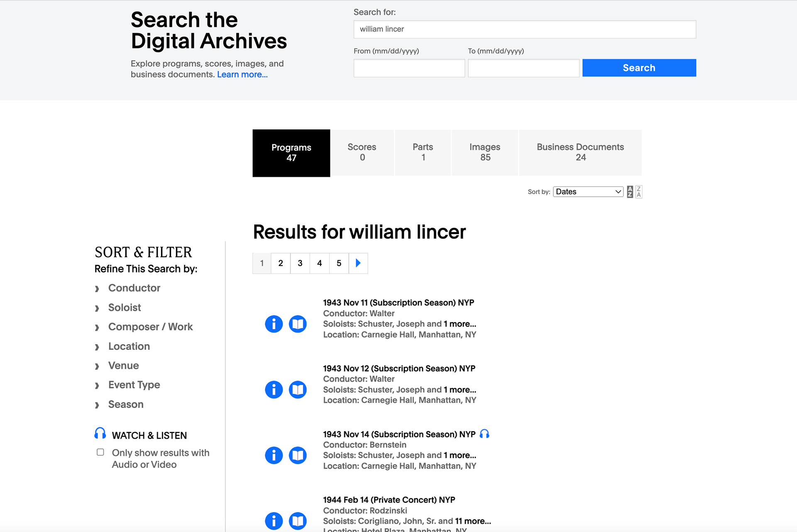This screenshot has width=797, height=532.
Task: Follow the Learn more link
Action: (x=242, y=75)
